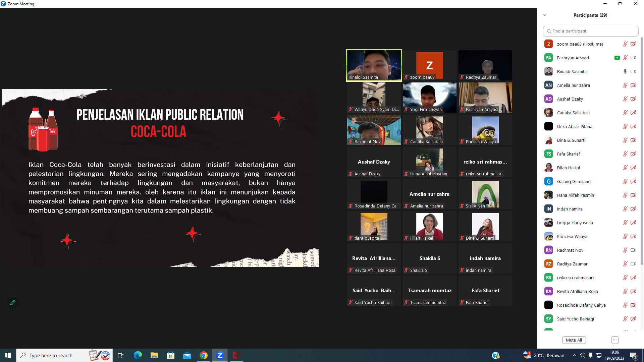Select Sisi Aliyah's video tile

click(485, 194)
